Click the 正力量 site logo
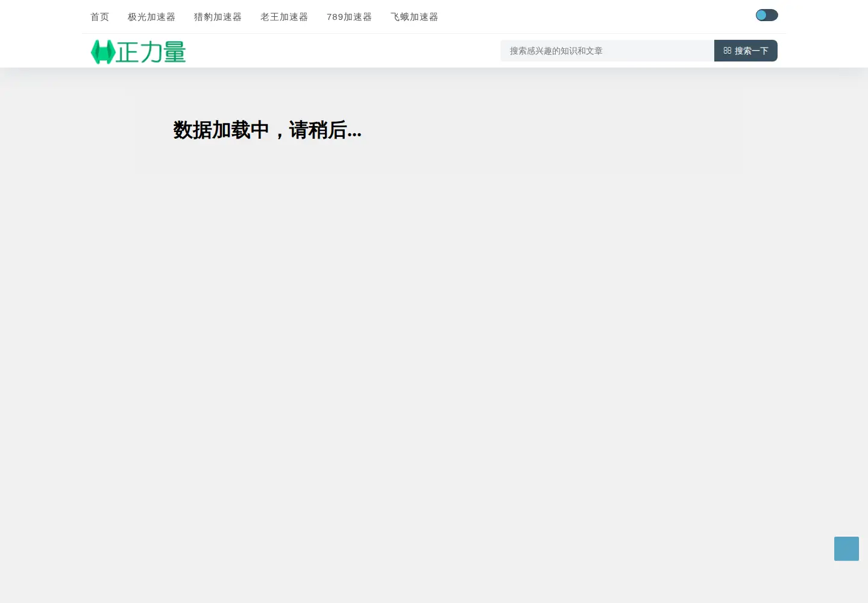868x603 pixels. [138, 52]
